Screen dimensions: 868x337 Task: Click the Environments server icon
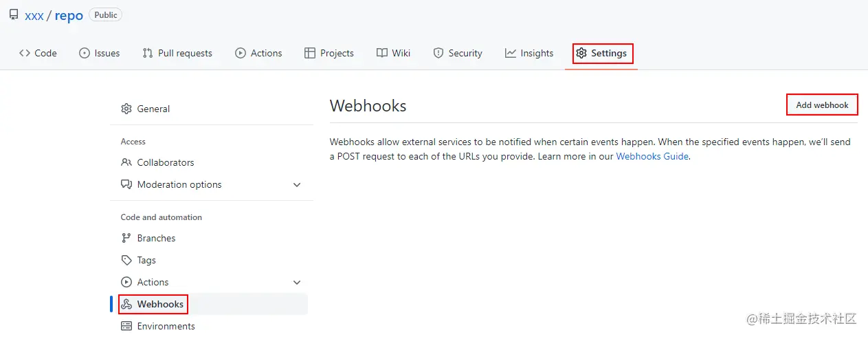point(126,326)
